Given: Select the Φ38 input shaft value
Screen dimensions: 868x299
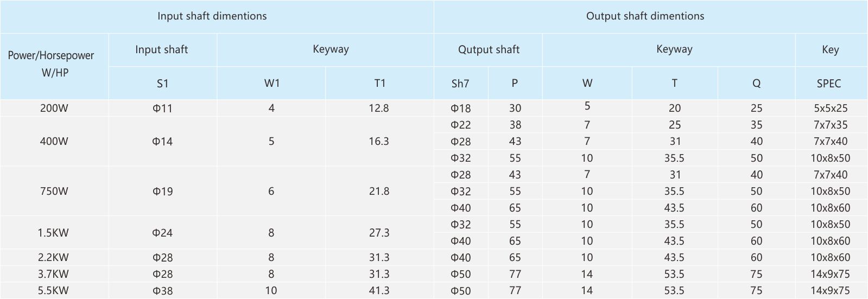Looking at the screenshot, I should click(163, 290).
